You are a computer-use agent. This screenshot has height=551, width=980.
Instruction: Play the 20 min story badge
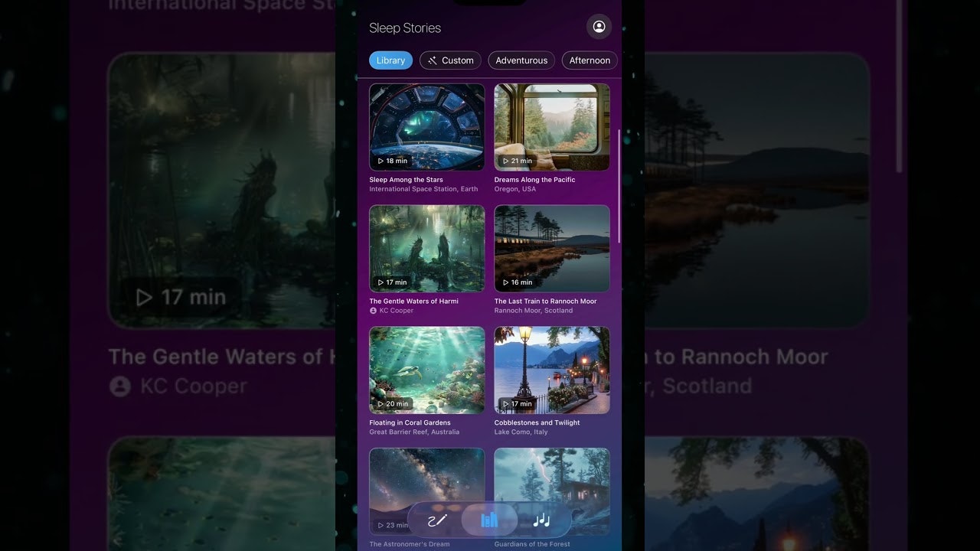click(393, 404)
